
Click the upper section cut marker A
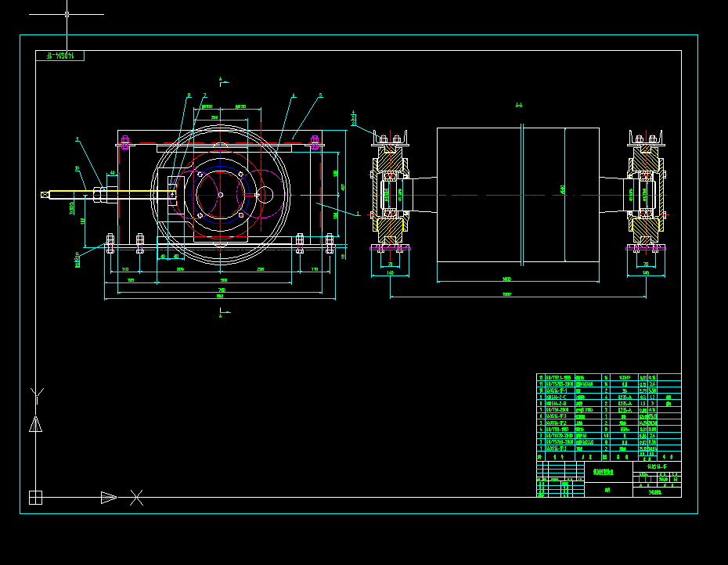(221, 79)
